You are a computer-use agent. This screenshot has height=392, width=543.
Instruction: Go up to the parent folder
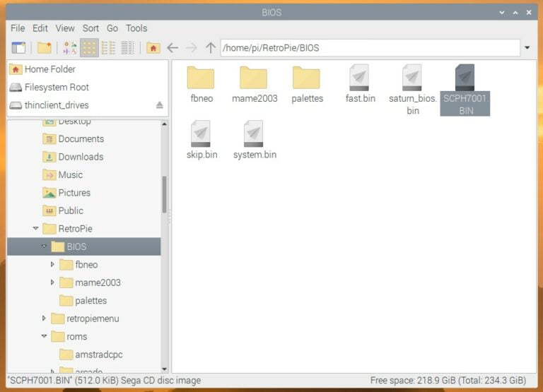[x=211, y=48]
